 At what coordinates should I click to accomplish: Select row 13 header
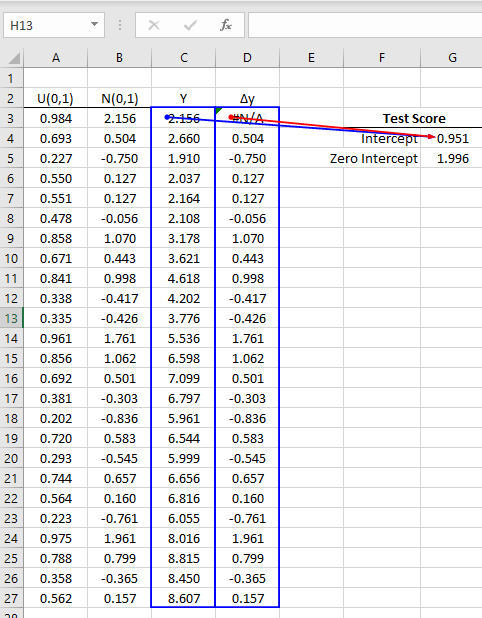point(11,318)
